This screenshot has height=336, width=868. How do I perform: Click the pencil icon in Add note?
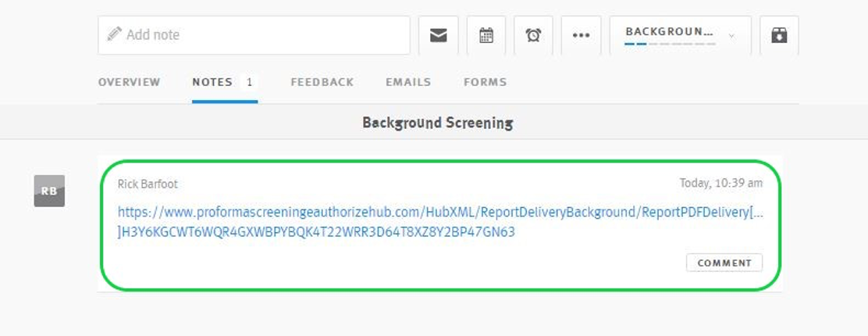115,34
